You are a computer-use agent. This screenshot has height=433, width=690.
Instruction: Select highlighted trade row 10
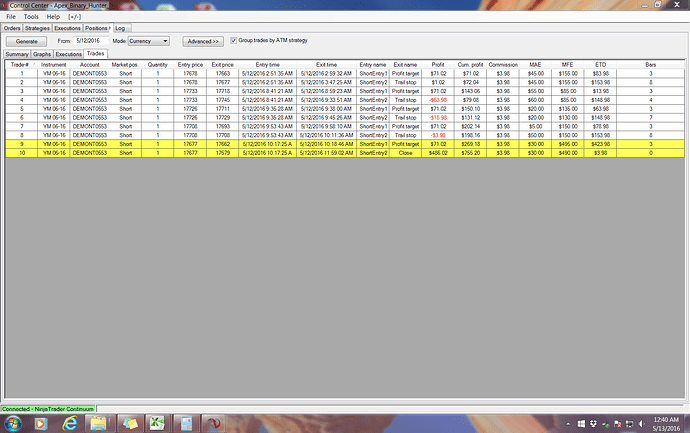click(x=345, y=153)
